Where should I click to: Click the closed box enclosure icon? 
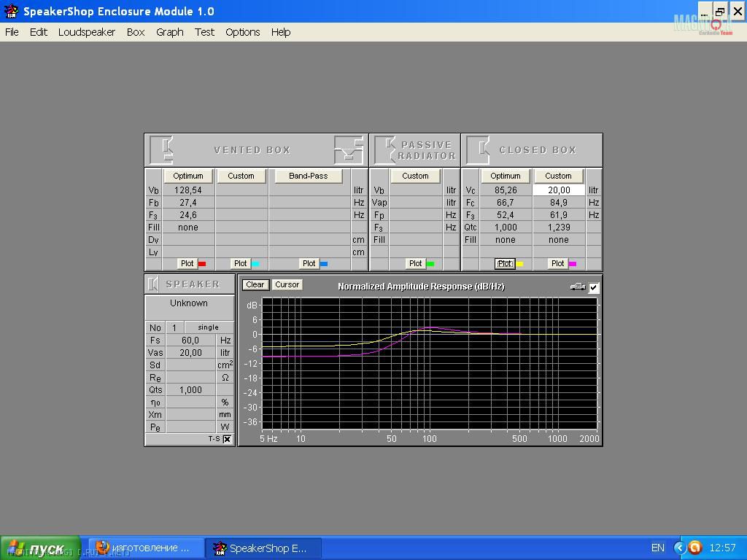[479, 150]
